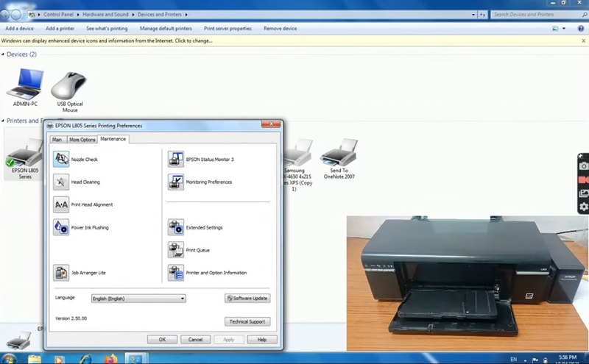Open the Job Arranger Lite icon
This screenshot has height=364, width=589.
click(x=61, y=273)
